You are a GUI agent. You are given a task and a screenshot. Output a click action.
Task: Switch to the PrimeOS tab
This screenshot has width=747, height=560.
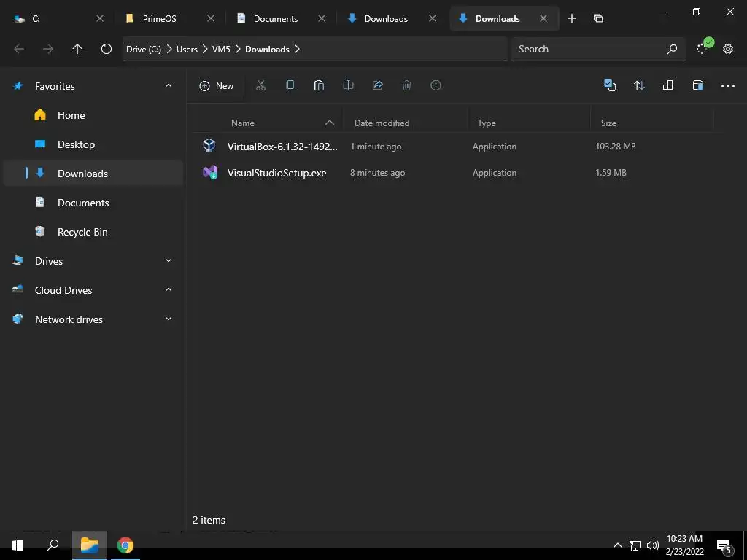tap(169, 18)
